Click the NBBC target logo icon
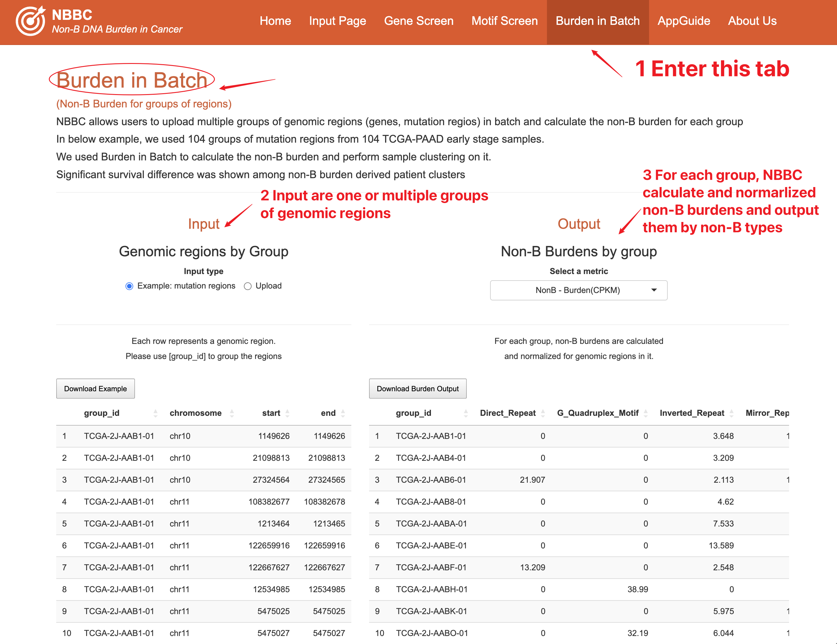This screenshot has width=837, height=644. click(x=30, y=21)
